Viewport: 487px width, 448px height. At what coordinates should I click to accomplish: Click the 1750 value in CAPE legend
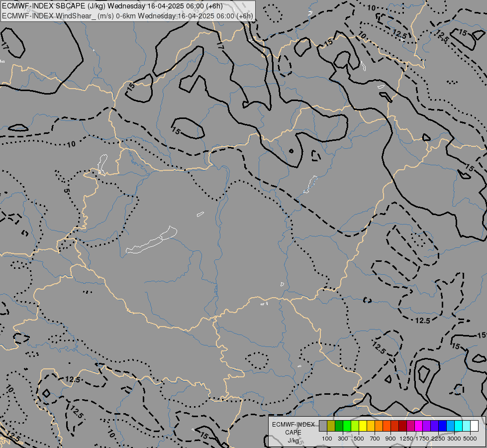point(422,439)
